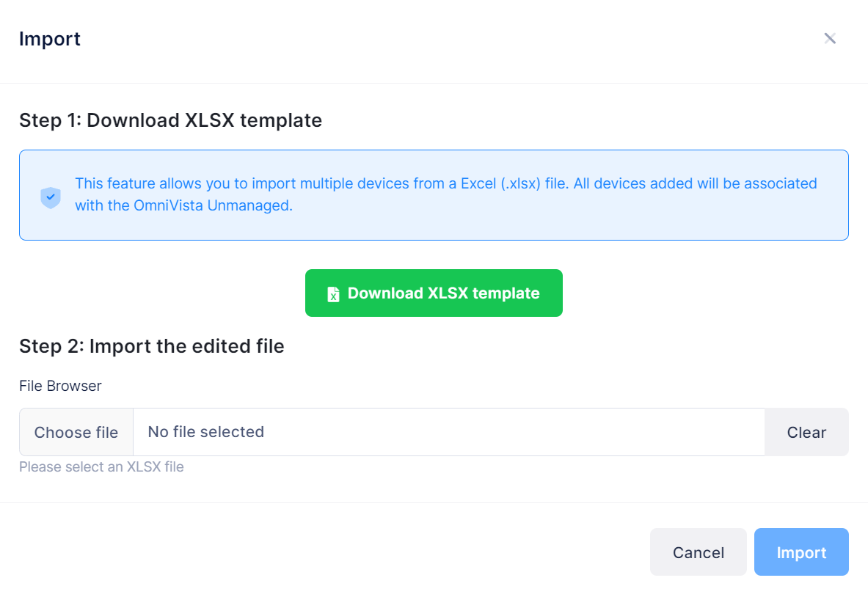Click the shield checkmark icon in info banner

click(50, 197)
